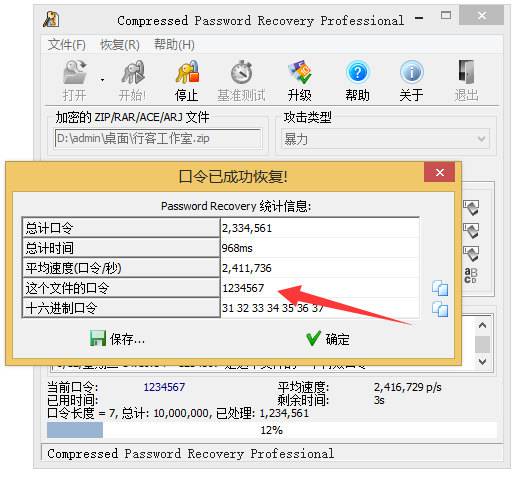Image resolution: width=522 pixels, height=483 pixels.
Task: Open the About (关于) info icon
Action: point(412,72)
